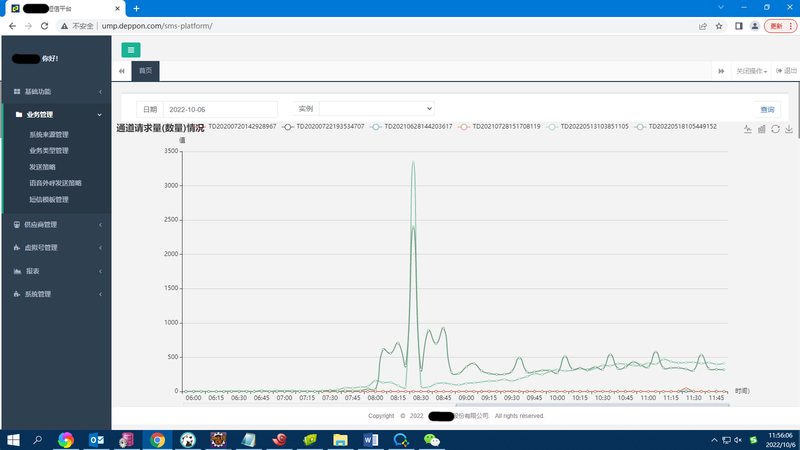Screen dimensions: 800x450
Task: Open 语音外呼发送策略 submenu item
Action: click(55, 183)
